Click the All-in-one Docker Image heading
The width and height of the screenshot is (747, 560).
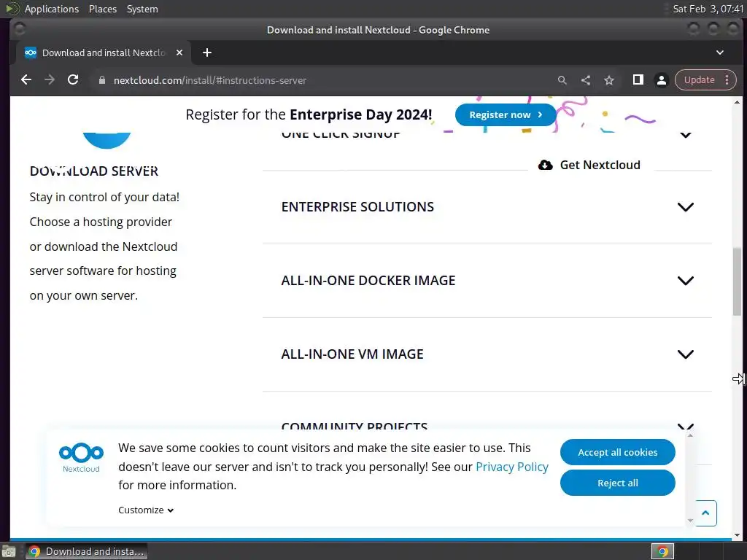pos(368,281)
